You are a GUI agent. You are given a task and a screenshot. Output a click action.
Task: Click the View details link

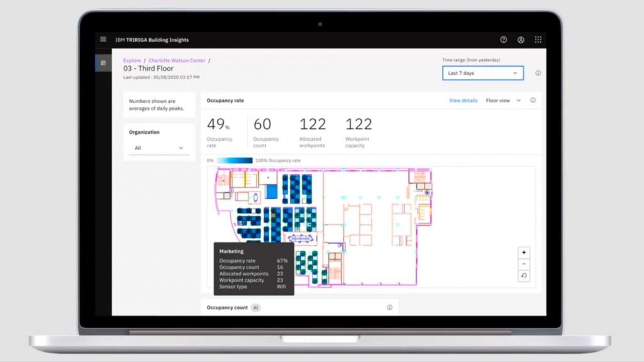464,101
